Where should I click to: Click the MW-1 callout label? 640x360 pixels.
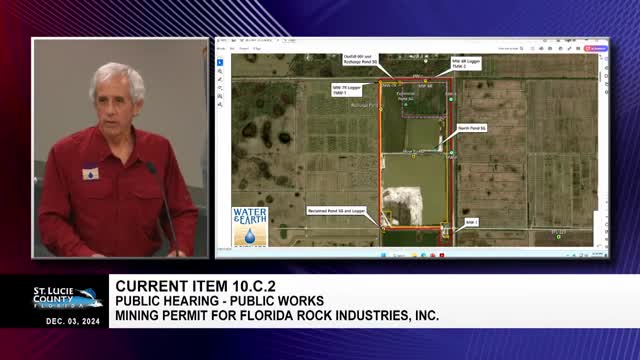[471, 222]
